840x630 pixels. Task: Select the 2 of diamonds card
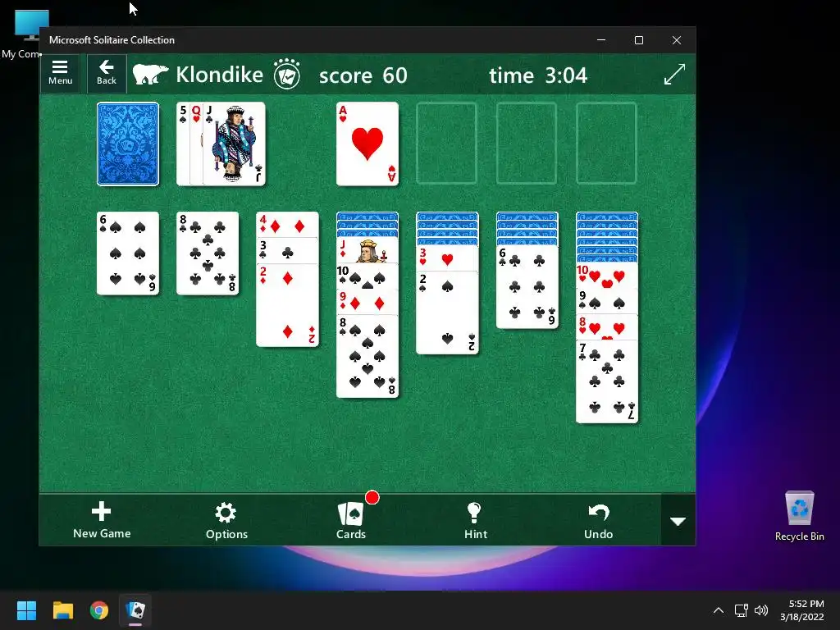coord(288,305)
